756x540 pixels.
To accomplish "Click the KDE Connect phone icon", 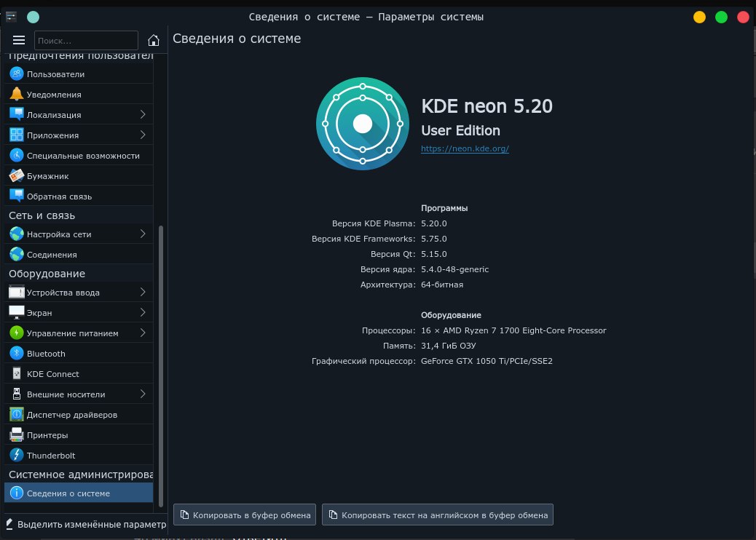I will point(17,373).
